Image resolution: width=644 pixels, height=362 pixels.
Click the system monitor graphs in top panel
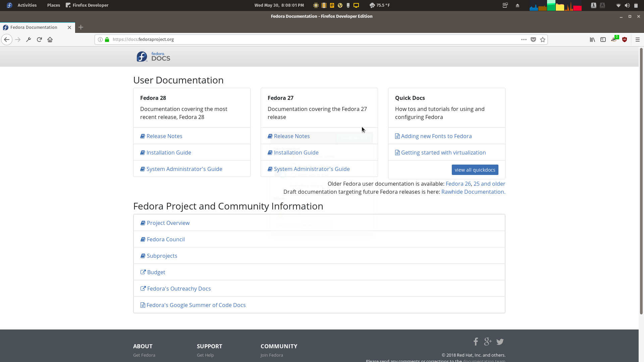(x=555, y=5)
